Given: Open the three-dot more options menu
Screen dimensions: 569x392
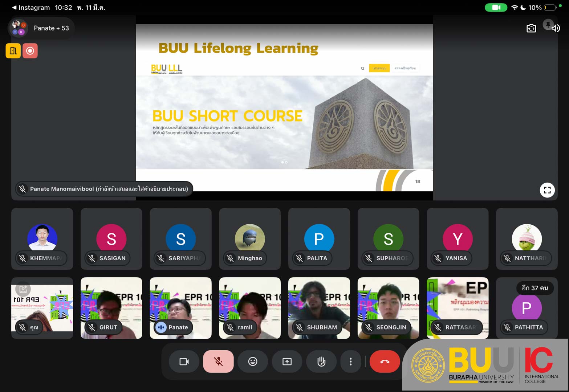Looking at the screenshot, I should 350,362.
